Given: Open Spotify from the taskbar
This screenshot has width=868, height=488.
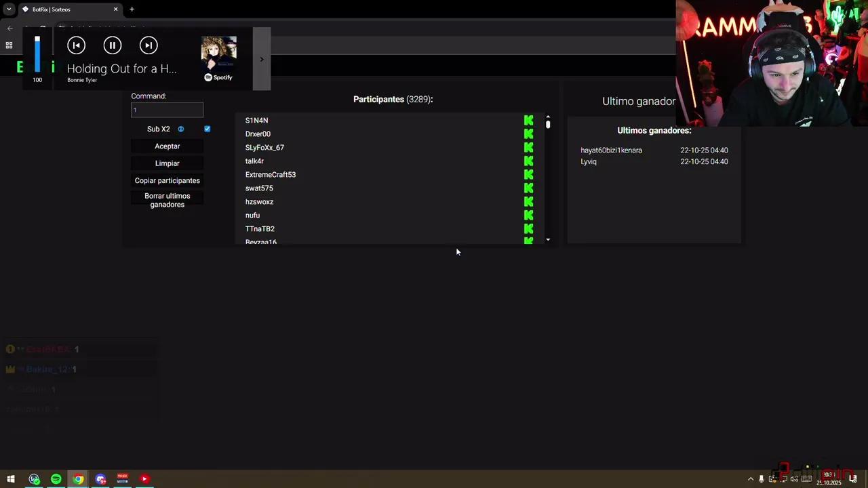Looking at the screenshot, I should (x=56, y=479).
